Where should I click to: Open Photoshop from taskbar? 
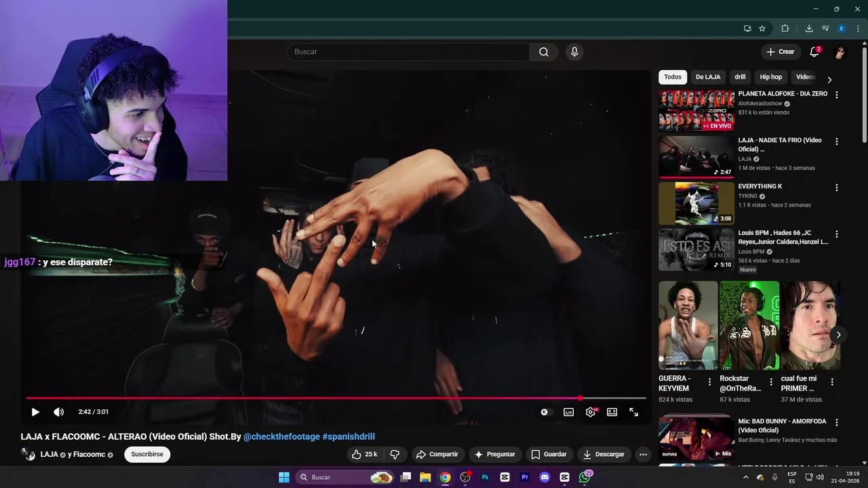[x=485, y=477]
